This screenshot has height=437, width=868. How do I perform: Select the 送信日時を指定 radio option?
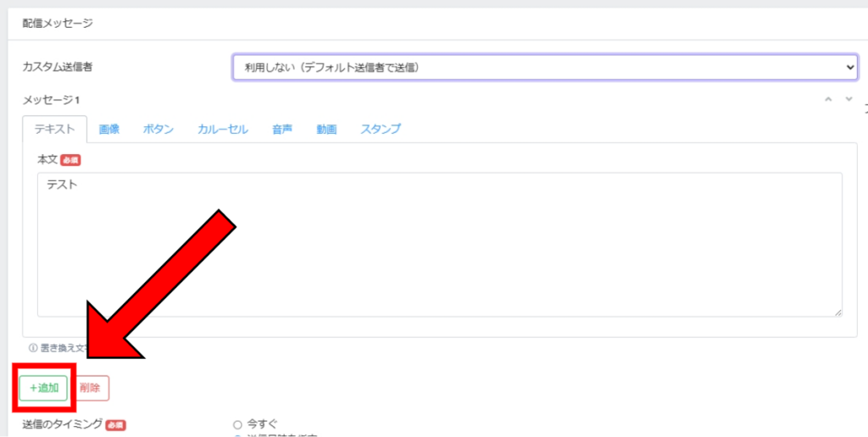coord(237,436)
